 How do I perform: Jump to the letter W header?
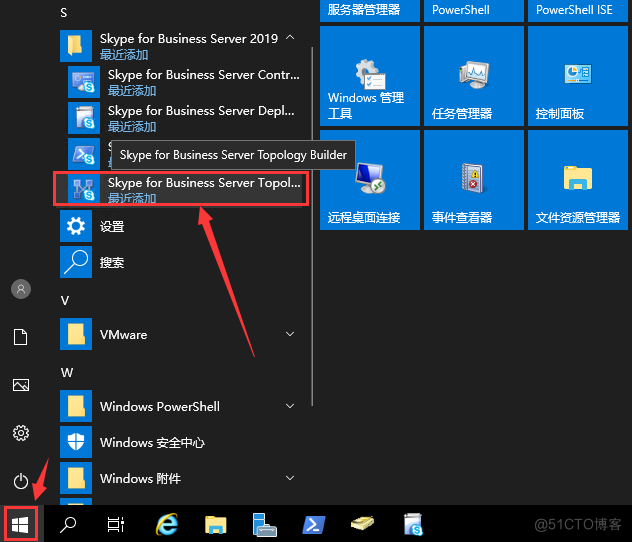click(67, 372)
